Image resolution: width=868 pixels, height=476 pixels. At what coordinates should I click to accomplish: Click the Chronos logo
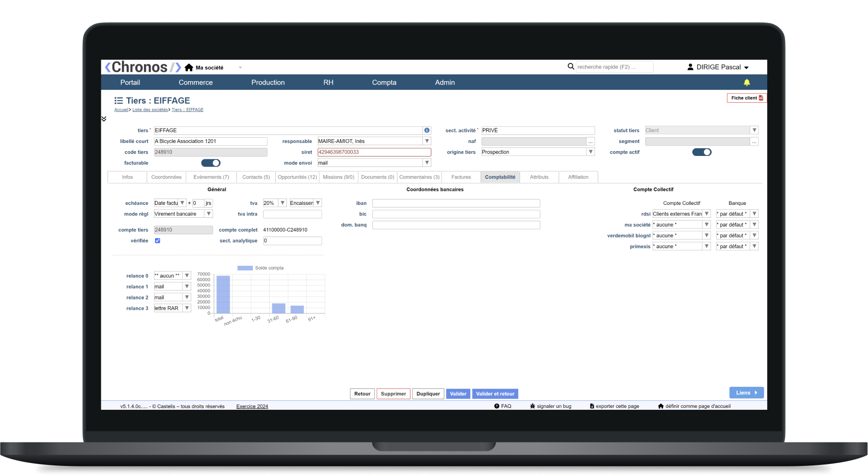143,67
